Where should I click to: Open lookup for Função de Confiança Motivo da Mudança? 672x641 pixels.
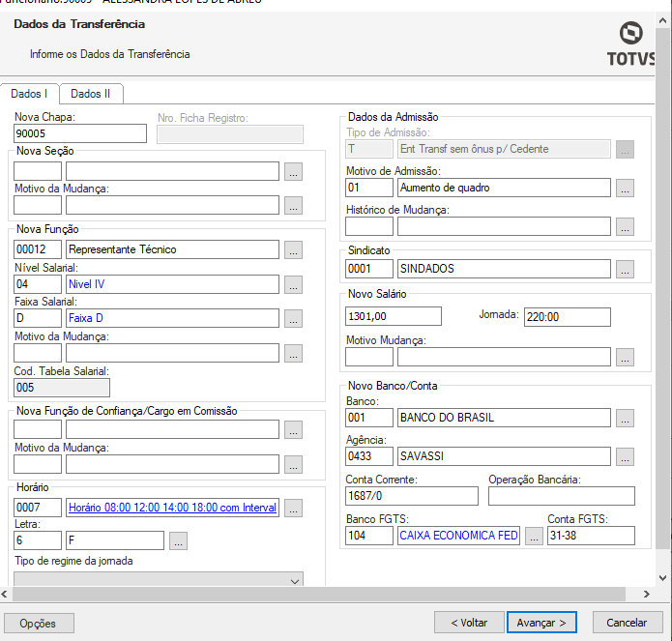click(293, 464)
